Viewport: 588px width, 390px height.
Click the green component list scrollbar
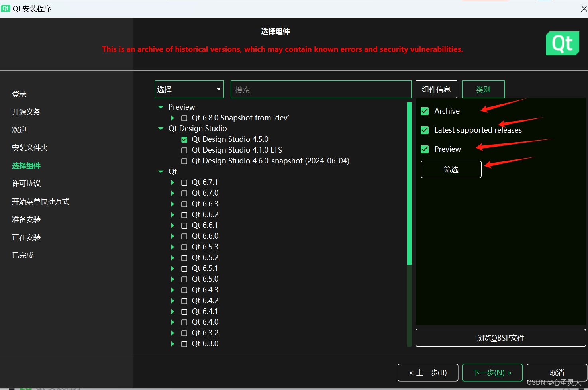tap(409, 183)
